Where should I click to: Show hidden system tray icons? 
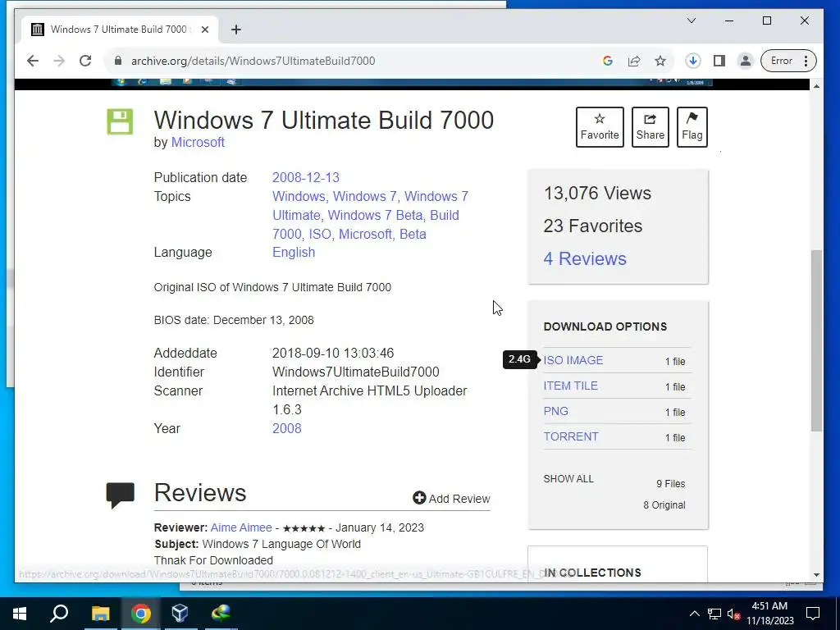[x=694, y=614]
